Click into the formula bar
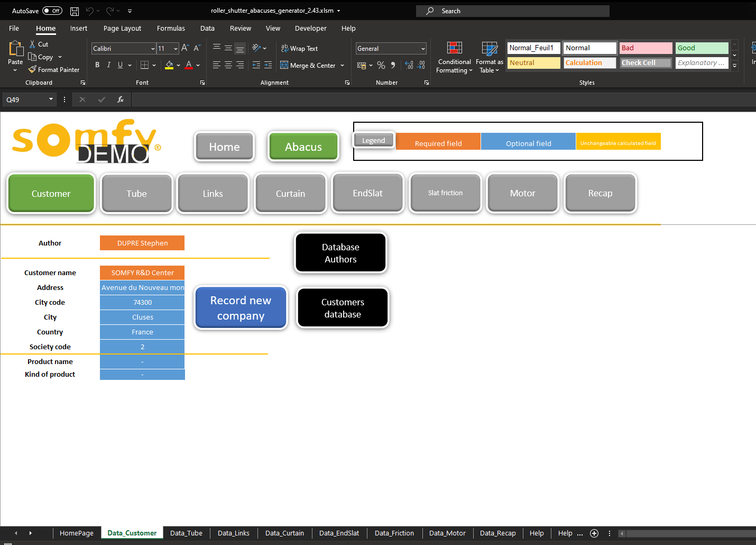The height and width of the screenshot is (545, 756). tap(444, 99)
